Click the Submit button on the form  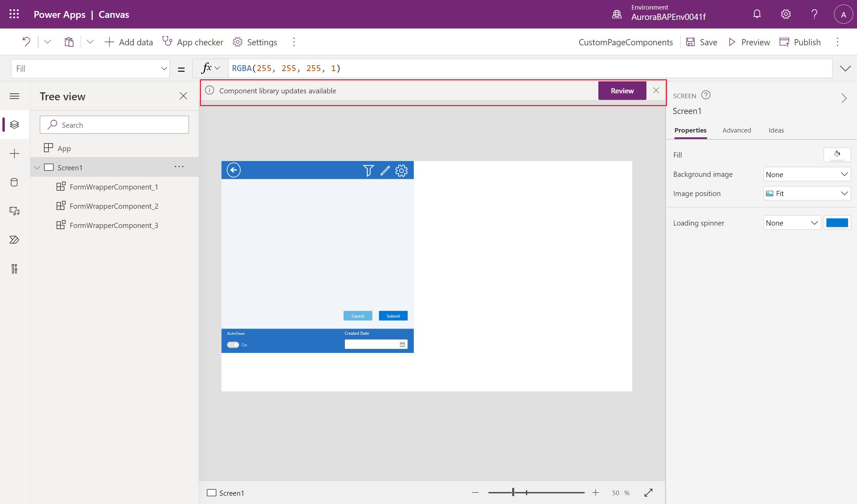coord(393,316)
